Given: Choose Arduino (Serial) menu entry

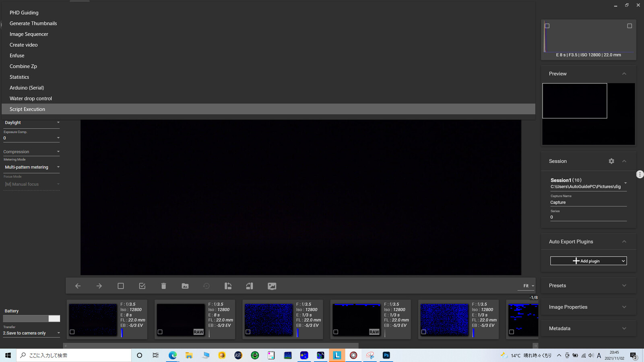Looking at the screenshot, I should (x=268, y=88).
